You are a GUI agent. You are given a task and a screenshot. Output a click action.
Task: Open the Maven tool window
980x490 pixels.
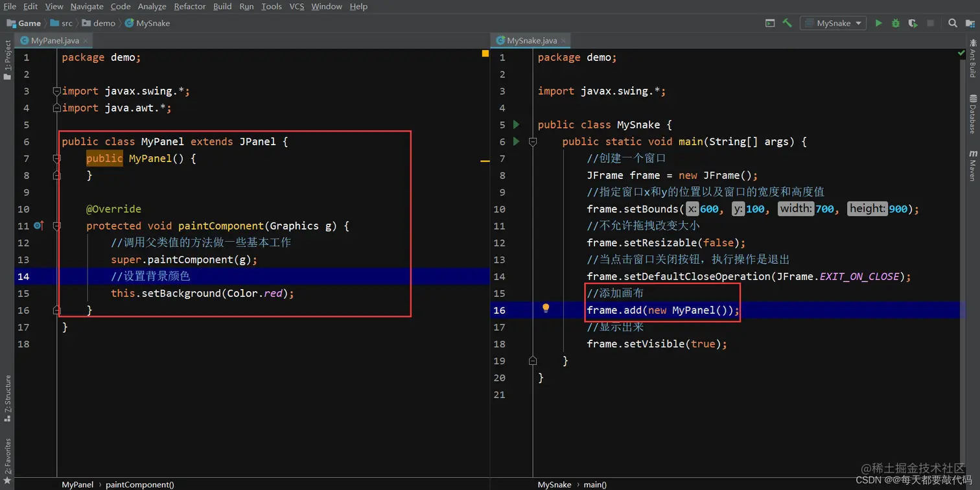[x=973, y=165]
